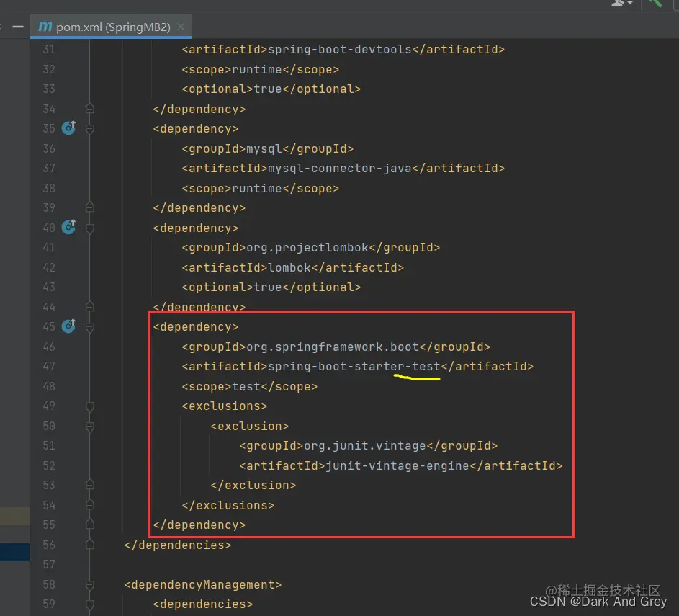Click dependency gutter icon on line 45
Screen dimensions: 679x616
68,326
